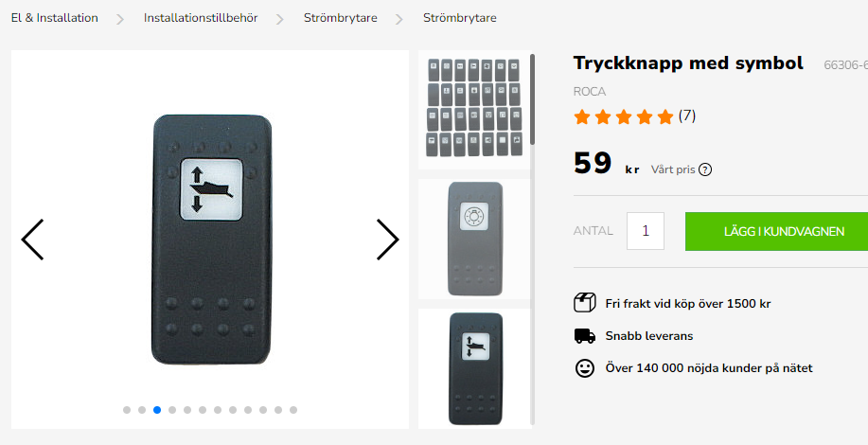The width and height of the screenshot is (868, 445).
Task: Open the El & Installation breadcrumb
Action: pos(55,18)
